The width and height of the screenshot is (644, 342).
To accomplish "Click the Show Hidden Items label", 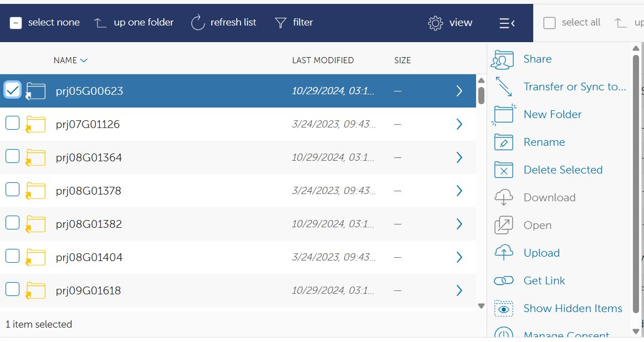I will pos(573,308).
